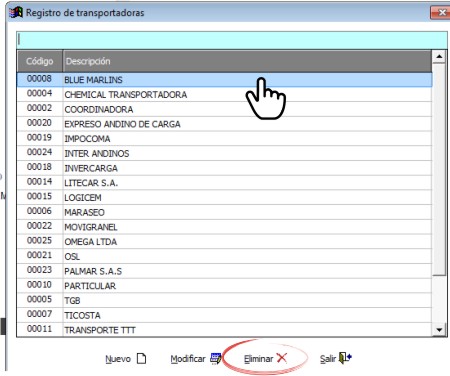Screen dimensions: 450x376
Task: Select the INTER ANDINOS row
Action: (x=224, y=153)
